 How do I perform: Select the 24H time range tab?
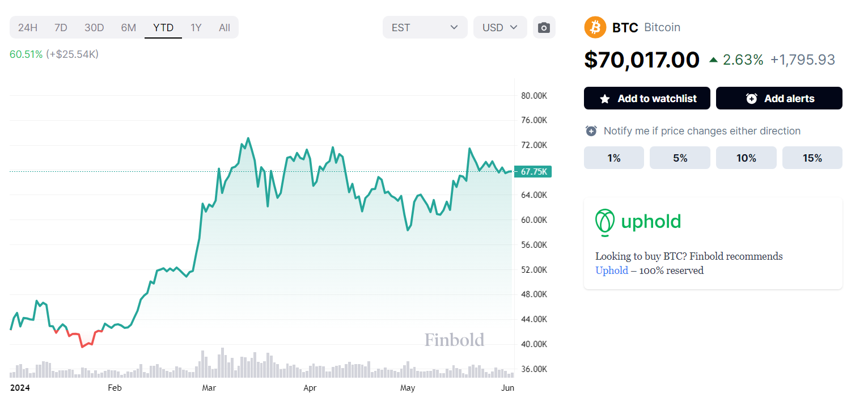coord(28,27)
